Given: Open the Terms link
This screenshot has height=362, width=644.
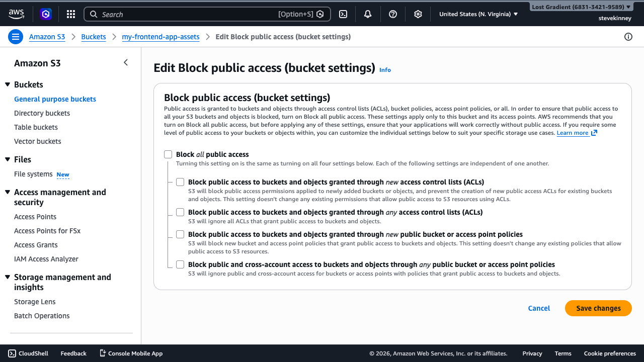Looking at the screenshot, I should coord(563,353).
